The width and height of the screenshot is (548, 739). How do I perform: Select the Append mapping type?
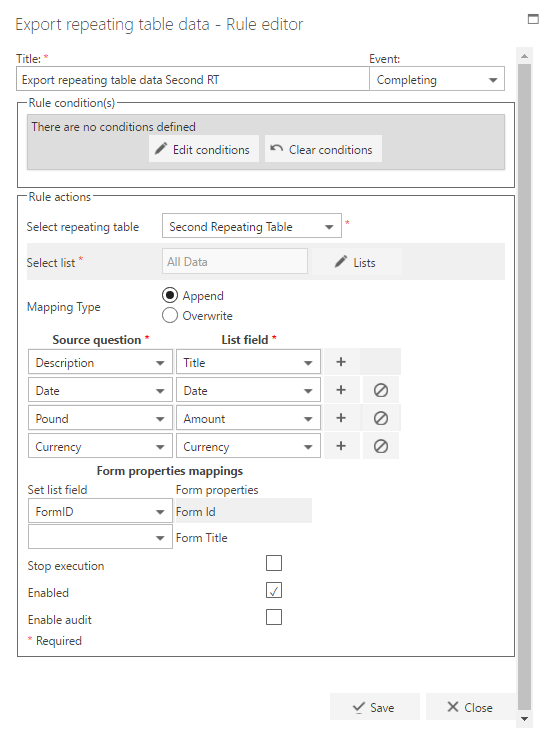click(x=170, y=296)
